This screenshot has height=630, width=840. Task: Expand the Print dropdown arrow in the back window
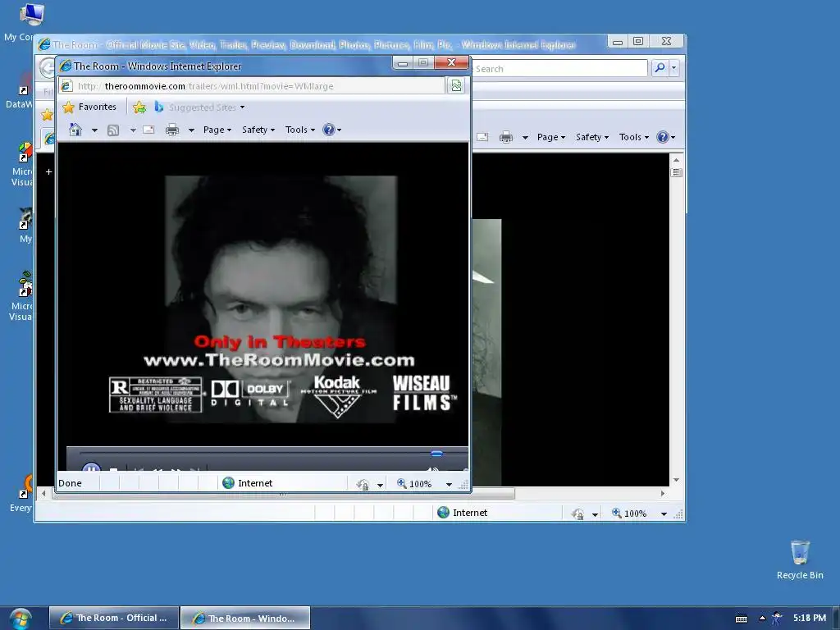[525, 138]
